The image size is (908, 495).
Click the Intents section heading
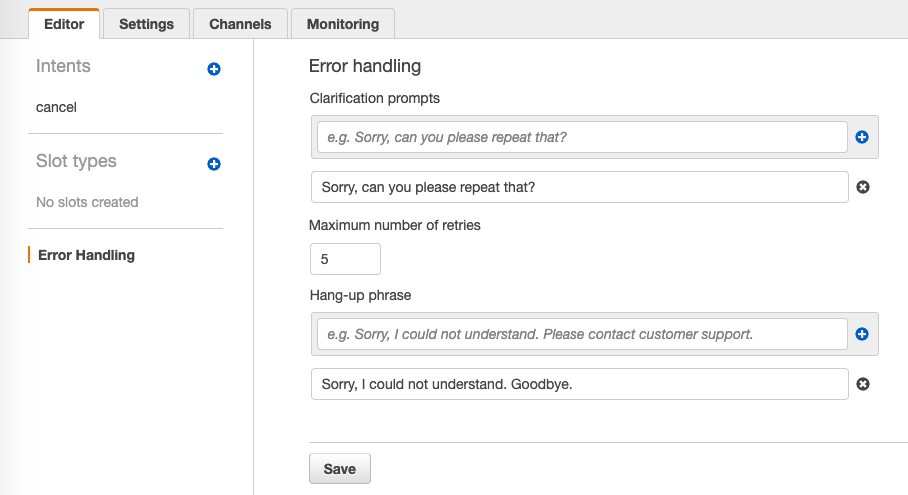(x=63, y=66)
